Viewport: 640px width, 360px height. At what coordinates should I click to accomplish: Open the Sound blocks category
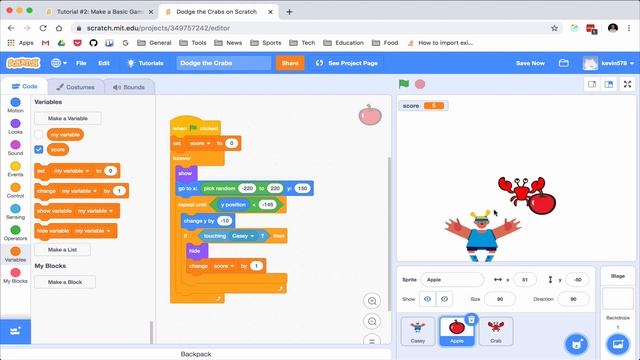pyautogui.click(x=16, y=148)
